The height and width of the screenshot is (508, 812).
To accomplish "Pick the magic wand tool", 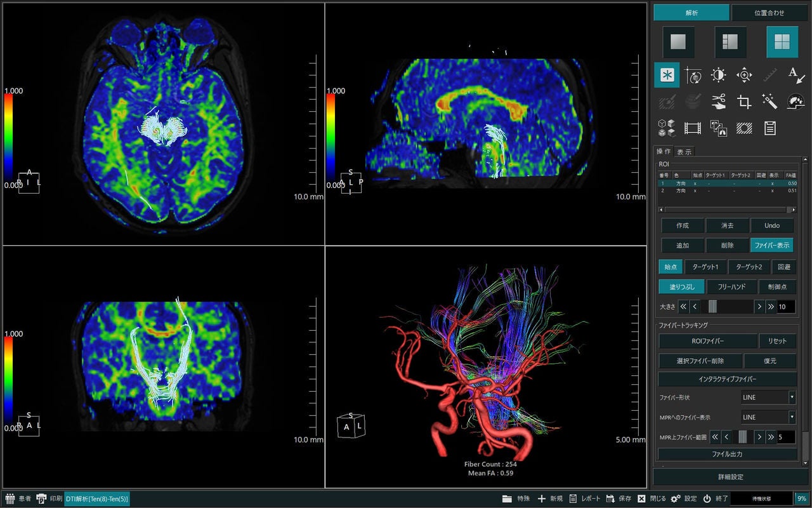I will coord(769,101).
